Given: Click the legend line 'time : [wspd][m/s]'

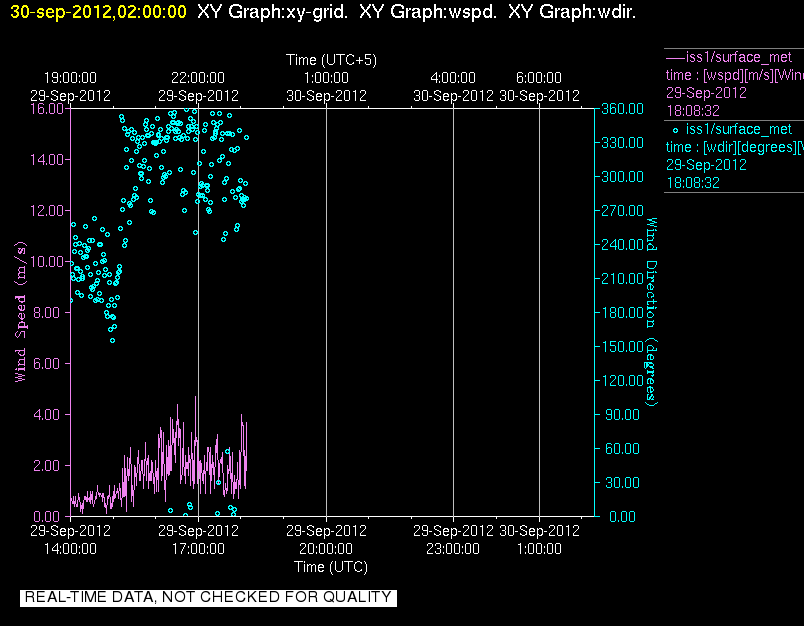Looking at the screenshot, I should tap(734, 75).
